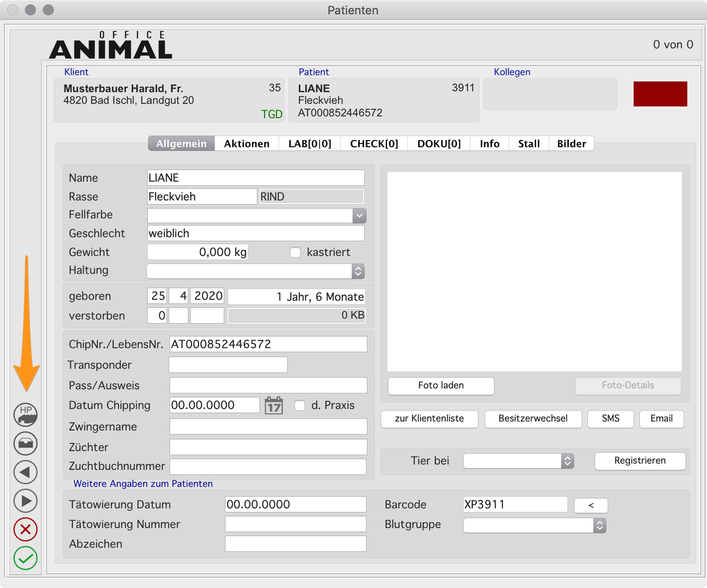Switch to the Aktionen tab
The width and height of the screenshot is (707, 588).
pos(247,144)
